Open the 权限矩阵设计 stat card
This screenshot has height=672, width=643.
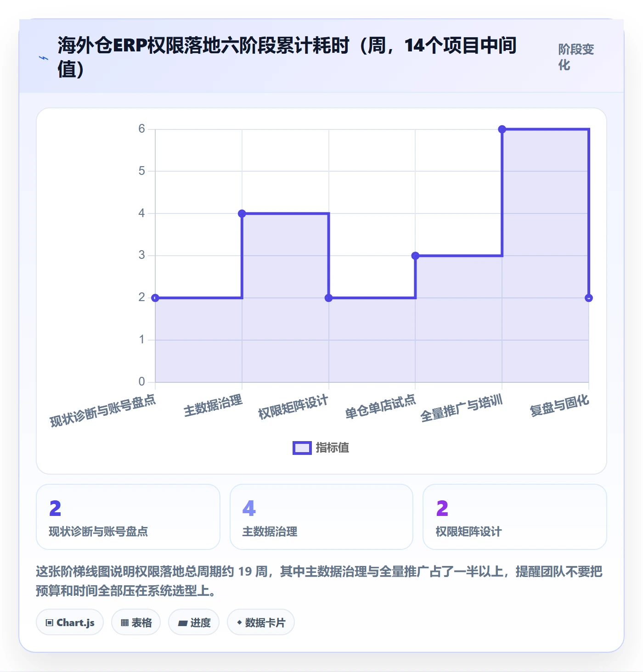[x=515, y=517]
